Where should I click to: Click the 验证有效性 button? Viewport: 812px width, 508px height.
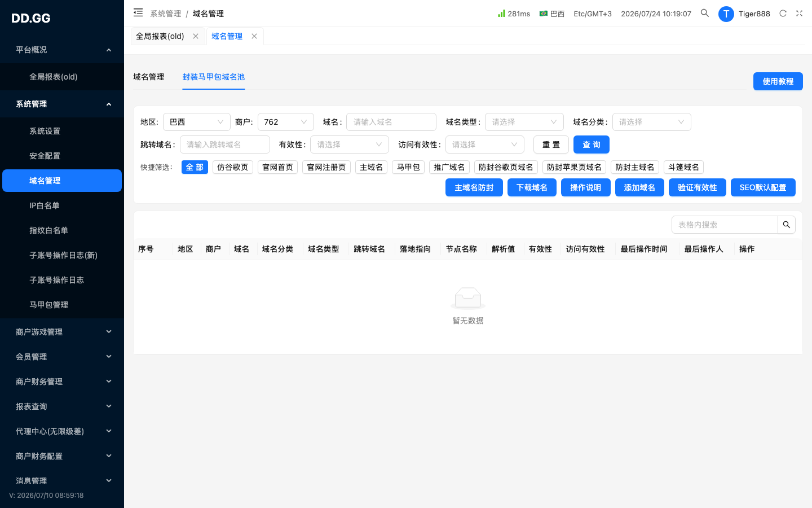698,187
